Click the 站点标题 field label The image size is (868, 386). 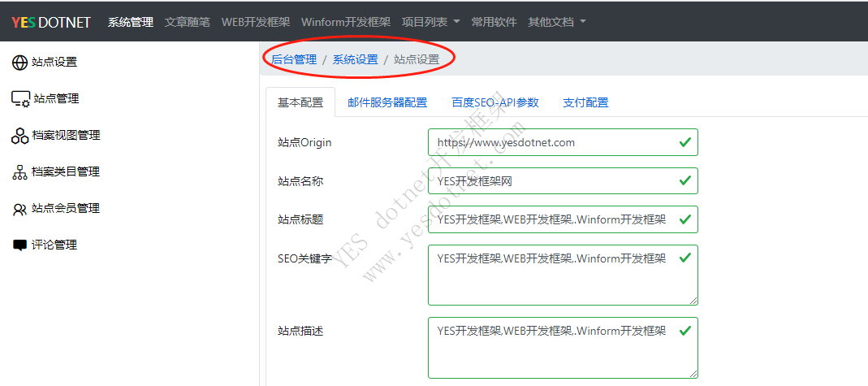pos(300,220)
